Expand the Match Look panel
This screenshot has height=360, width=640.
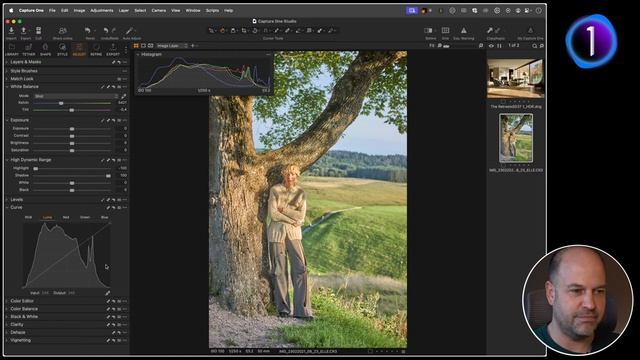click(x=7, y=79)
